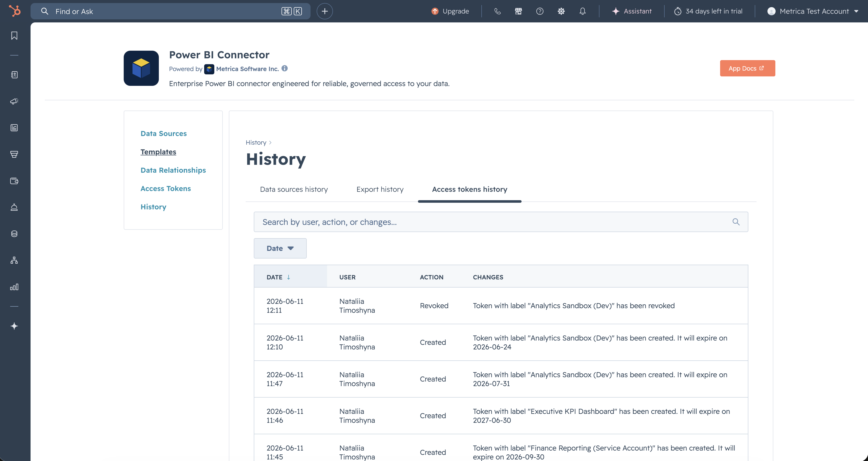Expand the Metrica Test Account menu
868x461 pixels.
click(x=813, y=11)
